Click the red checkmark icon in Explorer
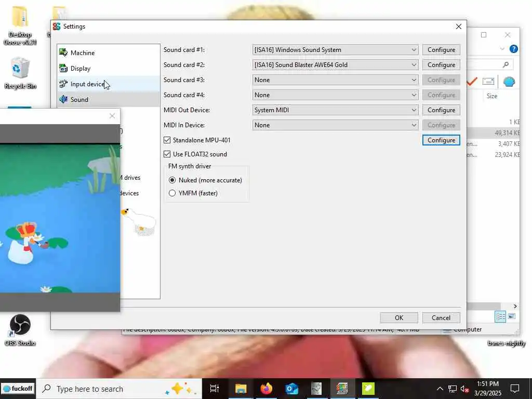Screen dimensions: 532x399 pos(472,81)
